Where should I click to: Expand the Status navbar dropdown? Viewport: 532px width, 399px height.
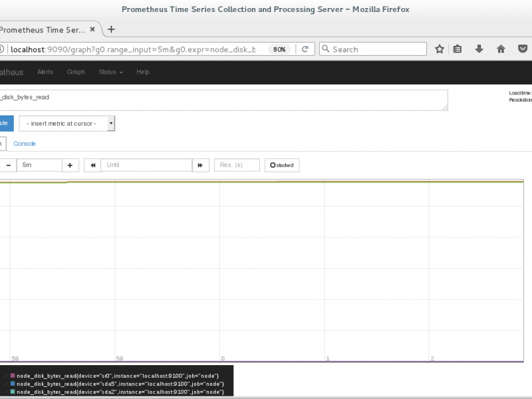(109, 72)
